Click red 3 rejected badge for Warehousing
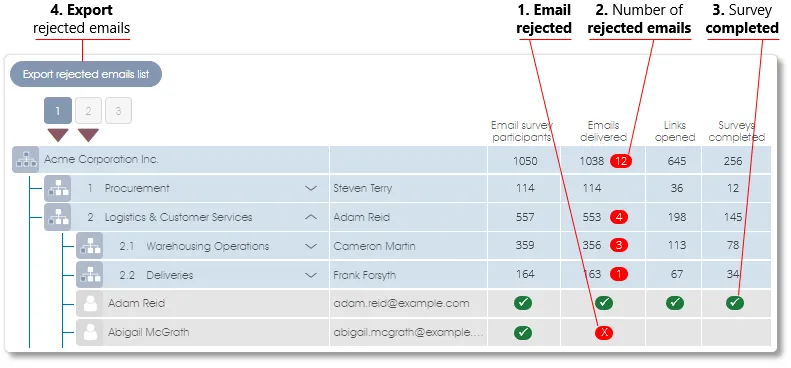This screenshot has width=791, height=368. coord(619,245)
